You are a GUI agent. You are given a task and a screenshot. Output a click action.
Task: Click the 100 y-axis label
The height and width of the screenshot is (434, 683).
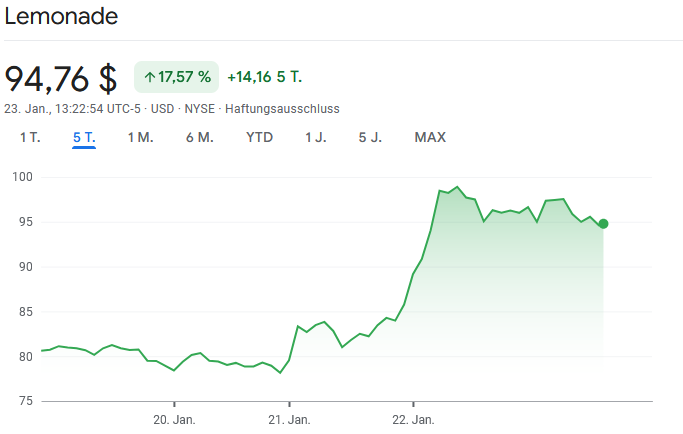pos(22,177)
